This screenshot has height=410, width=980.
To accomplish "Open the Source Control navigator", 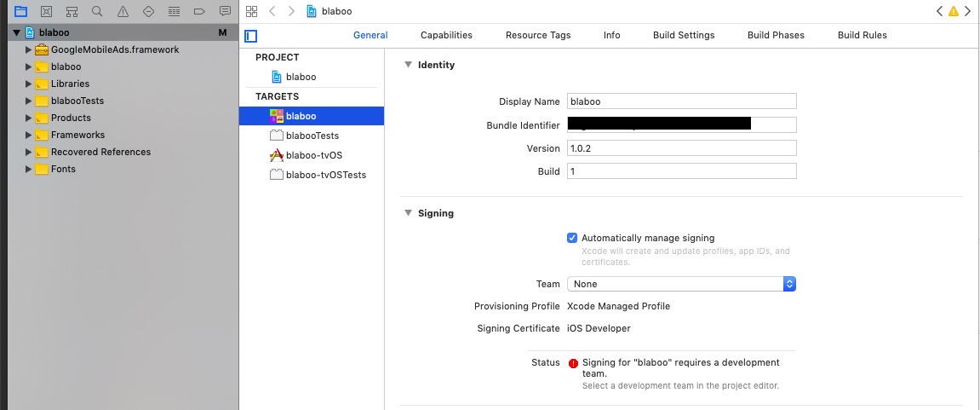I will (x=46, y=11).
